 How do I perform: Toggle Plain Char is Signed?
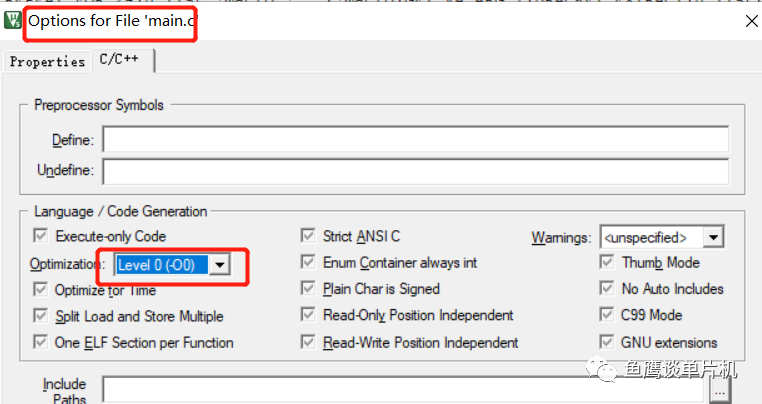tap(308, 289)
